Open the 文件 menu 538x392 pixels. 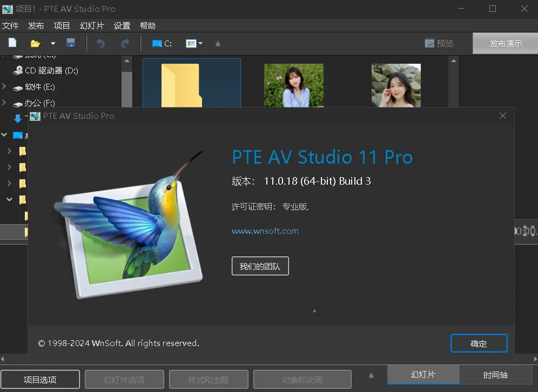[10, 26]
